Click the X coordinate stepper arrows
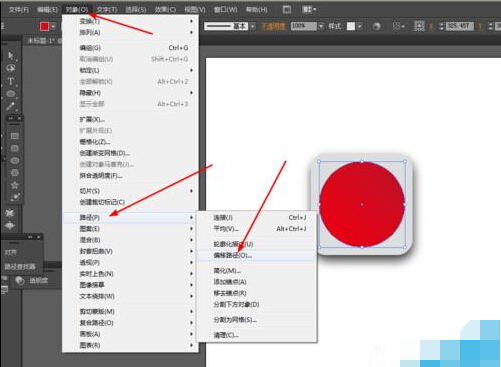This screenshot has height=367, width=501. point(442,26)
